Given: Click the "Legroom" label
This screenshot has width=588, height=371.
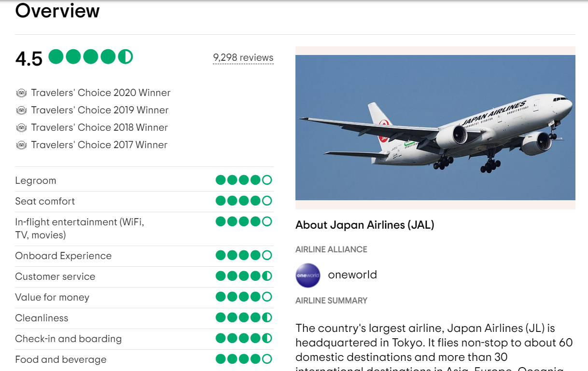Looking at the screenshot, I should (36, 181).
